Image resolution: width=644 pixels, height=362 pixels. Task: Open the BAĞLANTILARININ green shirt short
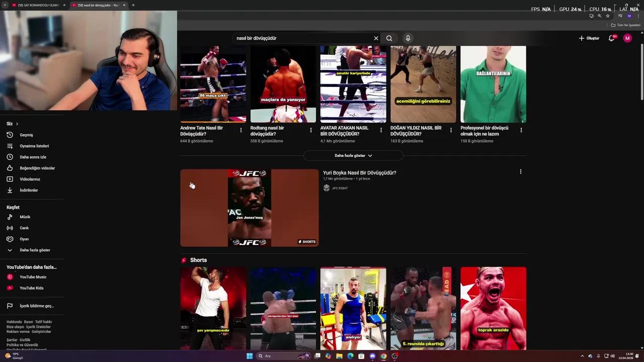click(493, 84)
